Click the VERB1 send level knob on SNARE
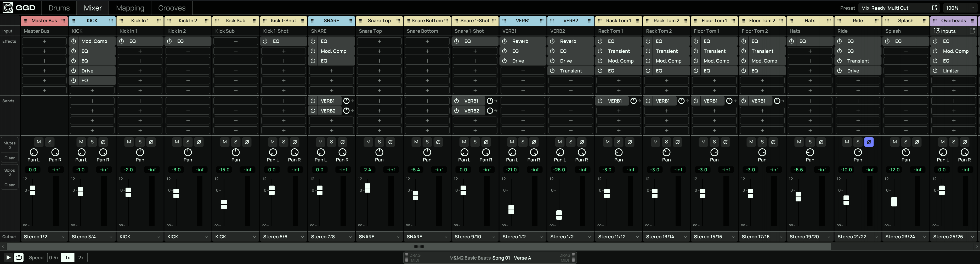This screenshot has height=264, width=980. (346, 101)
